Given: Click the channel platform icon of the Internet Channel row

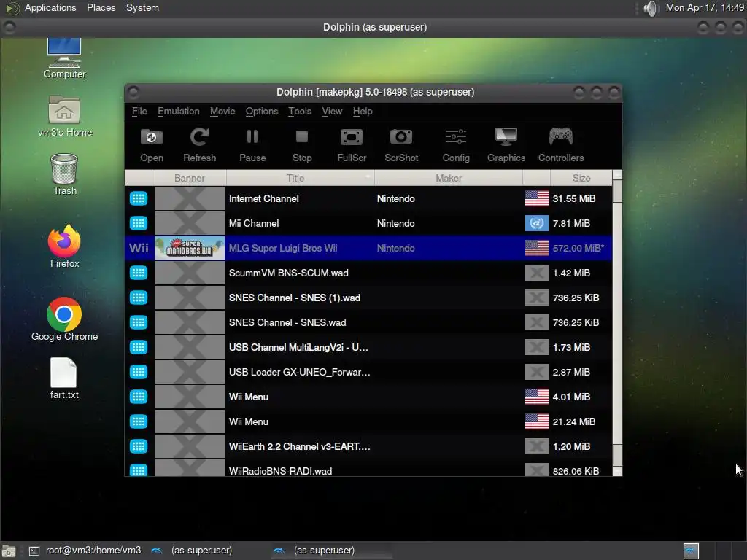Looking at the screenshot, I should [x=139, y=198].
